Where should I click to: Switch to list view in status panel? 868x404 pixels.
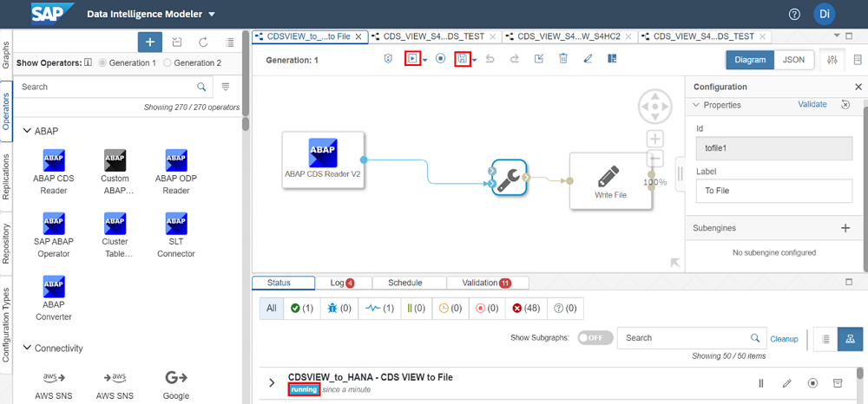pos(826,339)
